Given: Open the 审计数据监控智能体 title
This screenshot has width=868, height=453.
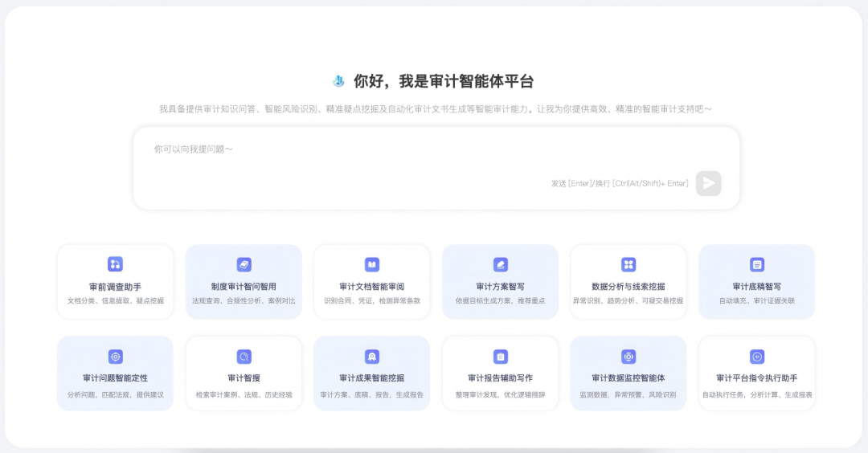Looking at the screenshot, I should tap(628, 377).
